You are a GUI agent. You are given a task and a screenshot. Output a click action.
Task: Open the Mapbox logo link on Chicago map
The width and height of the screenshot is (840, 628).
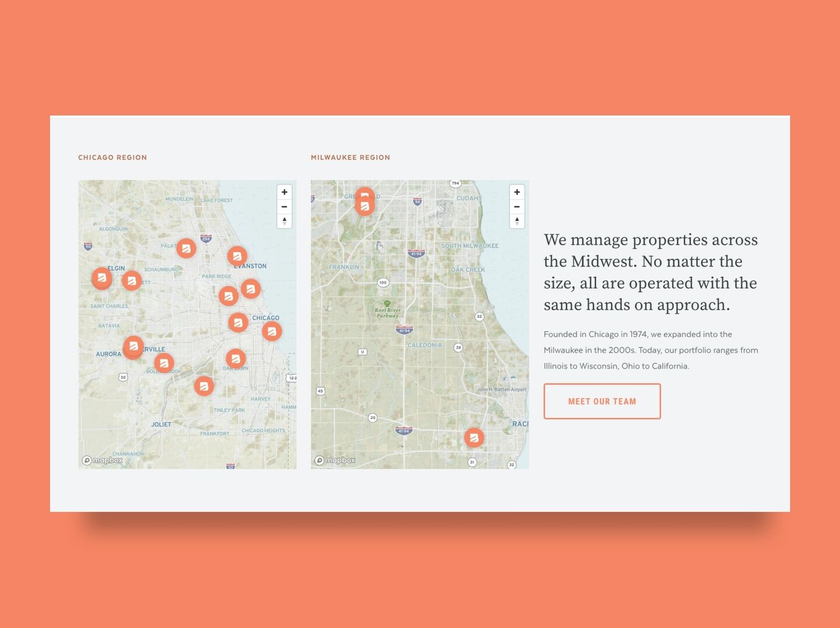[x=103, y=460]
